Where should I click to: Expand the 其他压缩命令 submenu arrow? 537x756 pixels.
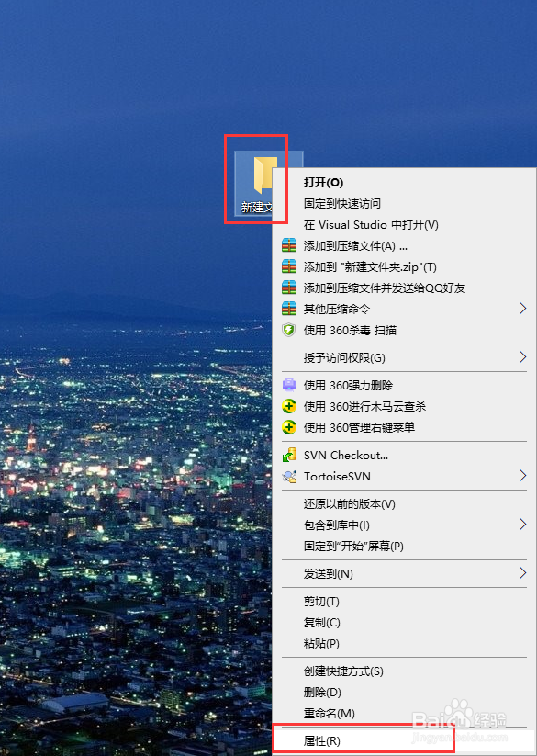(x=522, y=309)
